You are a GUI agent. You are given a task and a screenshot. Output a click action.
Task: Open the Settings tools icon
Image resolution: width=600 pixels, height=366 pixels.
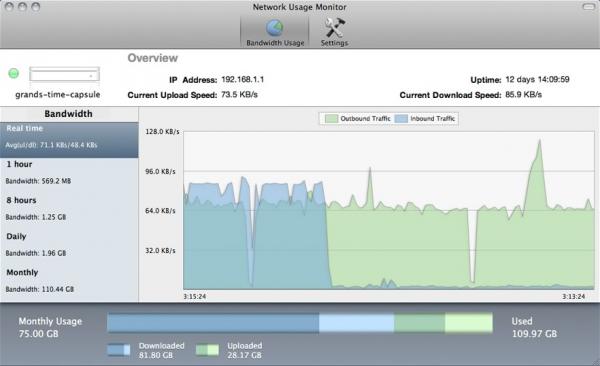coord(334,28)
